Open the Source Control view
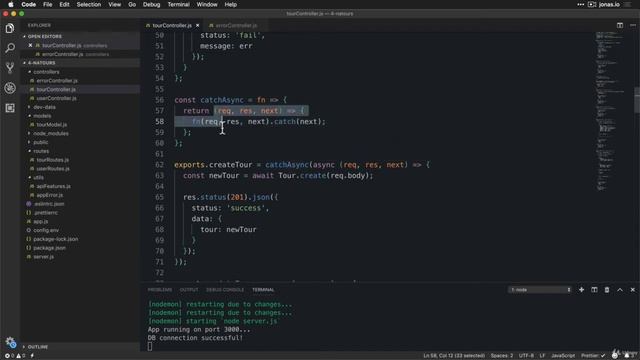Screen dimensions: 640x360 tap(10, 68)
